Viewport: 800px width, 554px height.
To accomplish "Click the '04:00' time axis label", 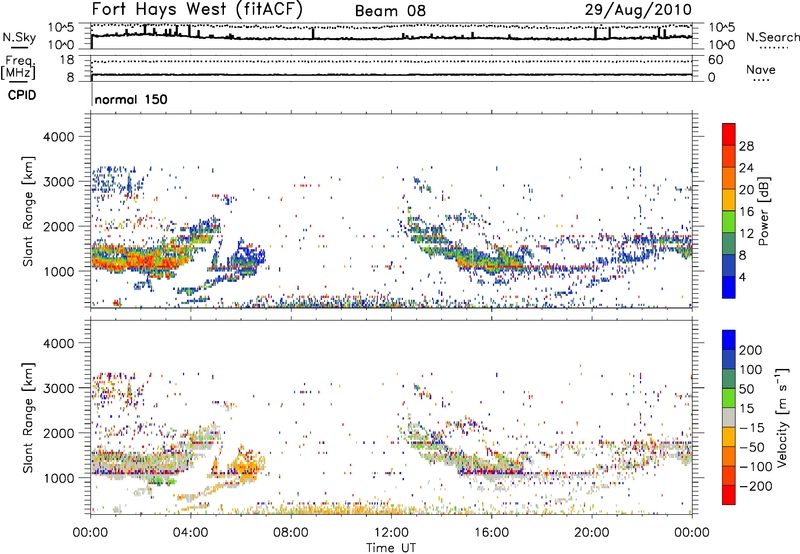I will coord(190,533).
